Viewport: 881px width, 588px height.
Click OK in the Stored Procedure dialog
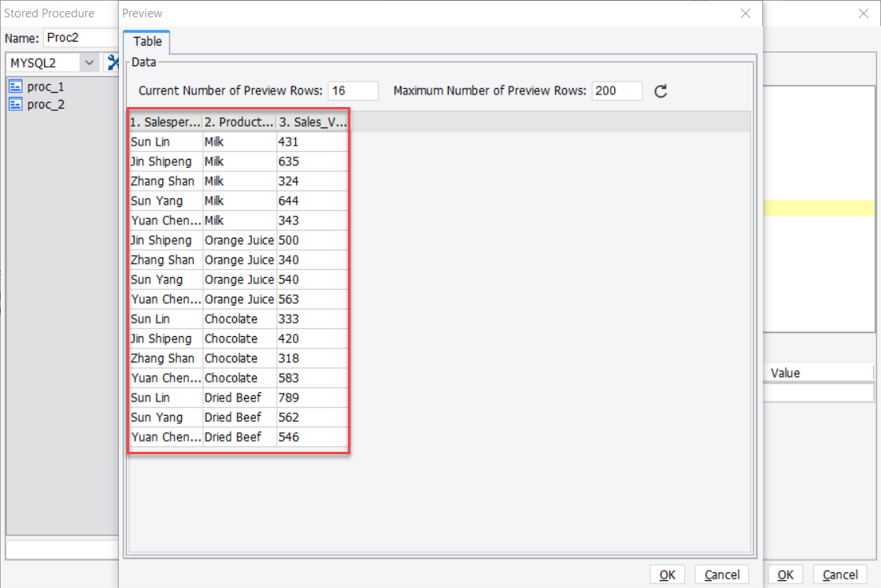pyautogui.click(x=785, y=574)
